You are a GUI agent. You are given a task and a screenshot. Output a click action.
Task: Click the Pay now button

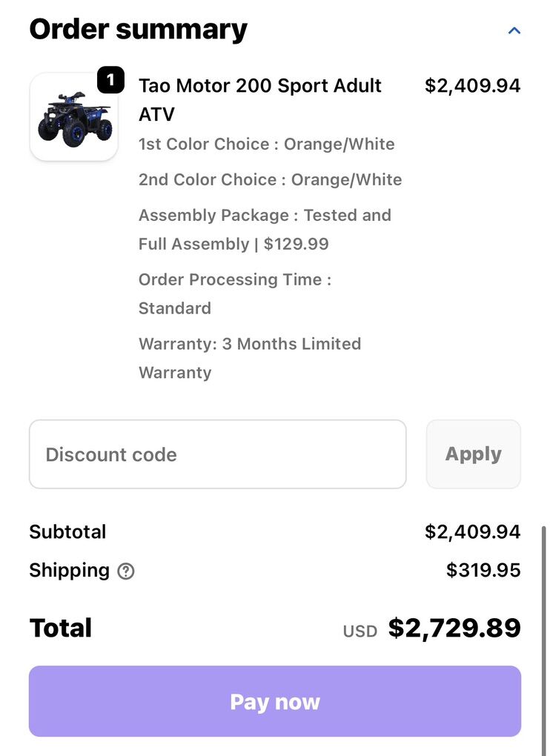[x=275, y=701]
